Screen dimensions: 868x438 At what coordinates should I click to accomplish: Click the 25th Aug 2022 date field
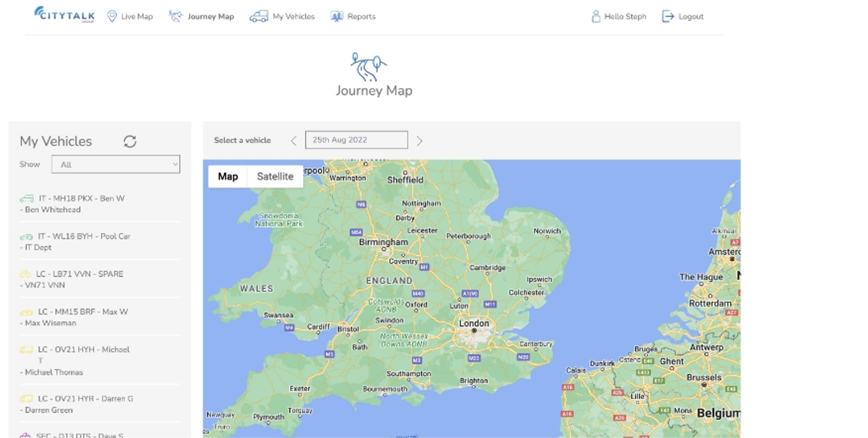[356, 140]
